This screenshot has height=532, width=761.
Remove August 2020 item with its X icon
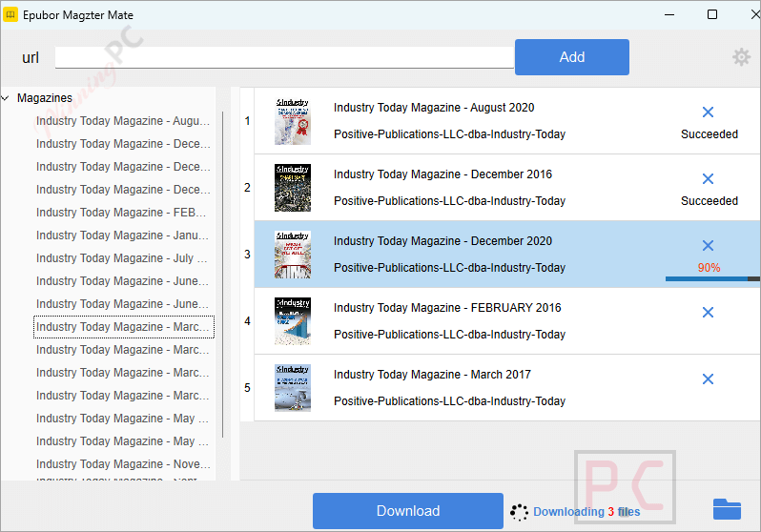(708, 113)
